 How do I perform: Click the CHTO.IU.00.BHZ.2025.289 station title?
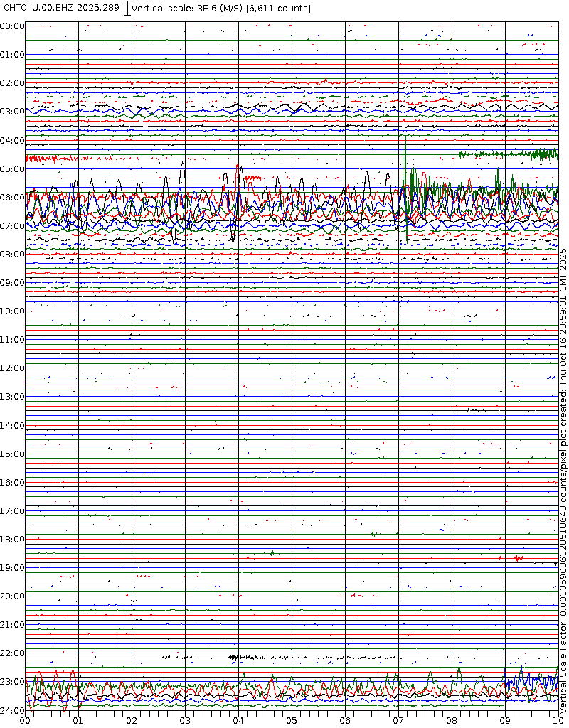pos(63,8)
